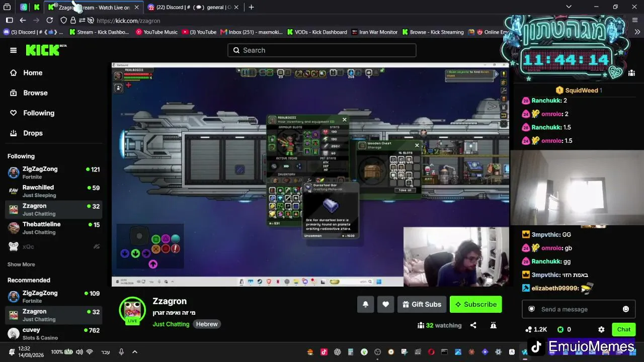Click the Send a message chat field
This screenshot has width=644, height=362.
[x=579, y=309]
